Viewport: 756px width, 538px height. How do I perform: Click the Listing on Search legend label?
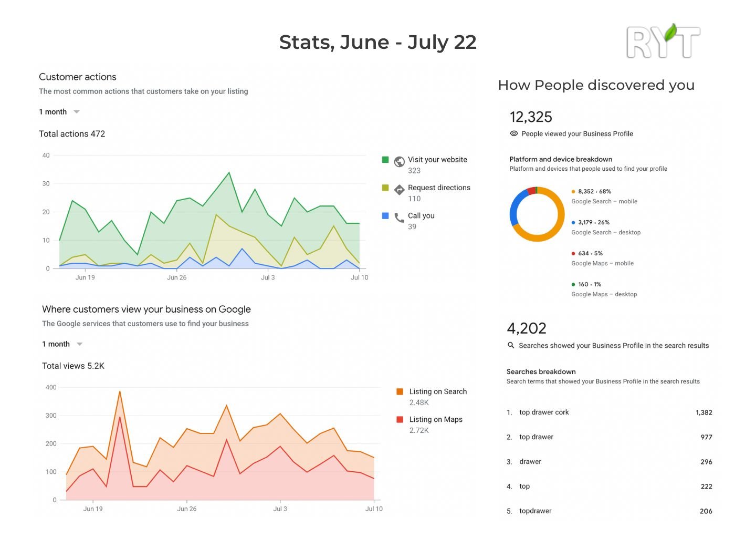[438, 391]
